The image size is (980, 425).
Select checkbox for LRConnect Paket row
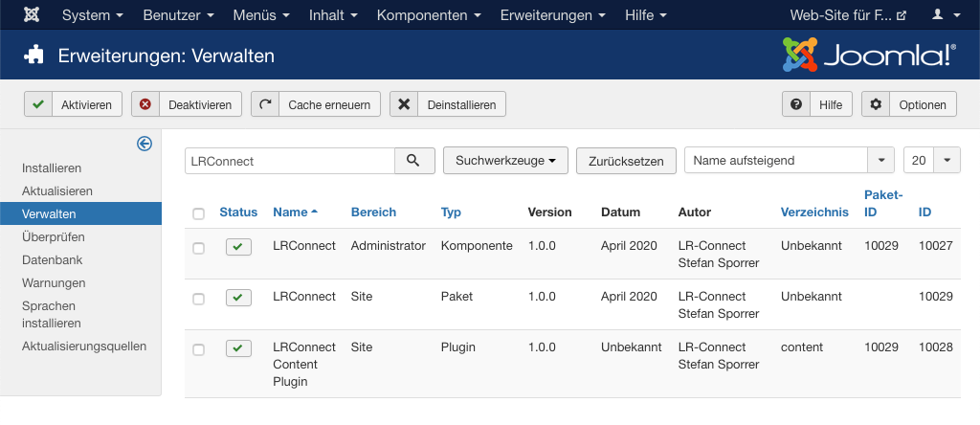(199, 299)
